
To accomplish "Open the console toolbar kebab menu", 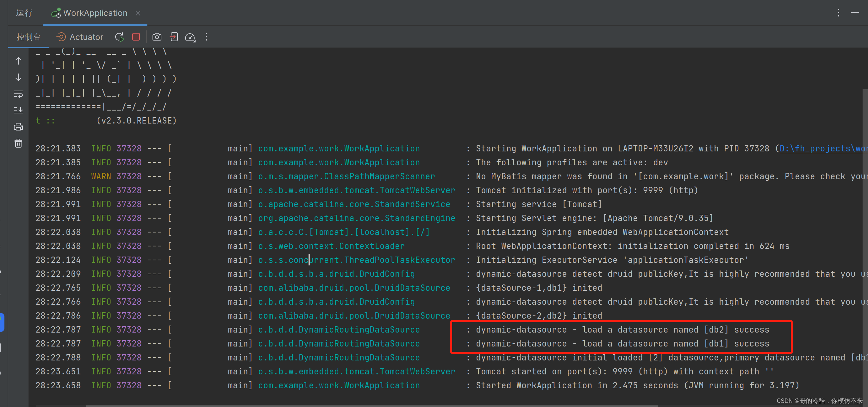I will coord(206,37).
